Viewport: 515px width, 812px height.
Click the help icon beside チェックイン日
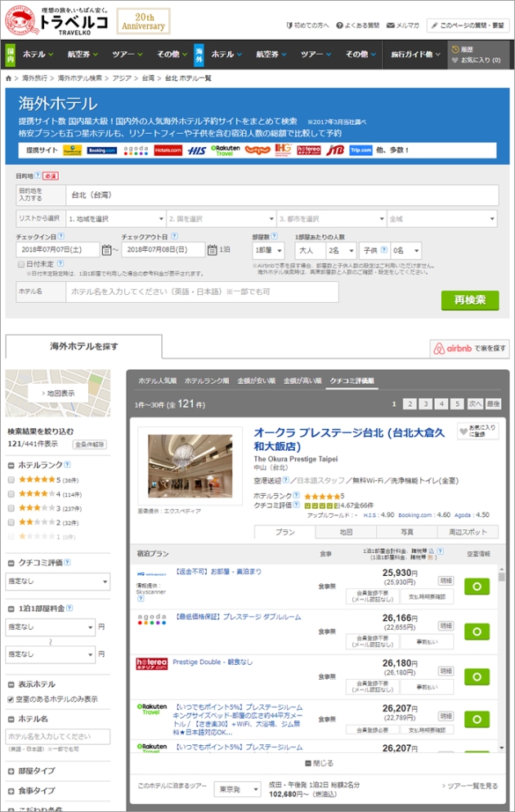tap(61, 236)
